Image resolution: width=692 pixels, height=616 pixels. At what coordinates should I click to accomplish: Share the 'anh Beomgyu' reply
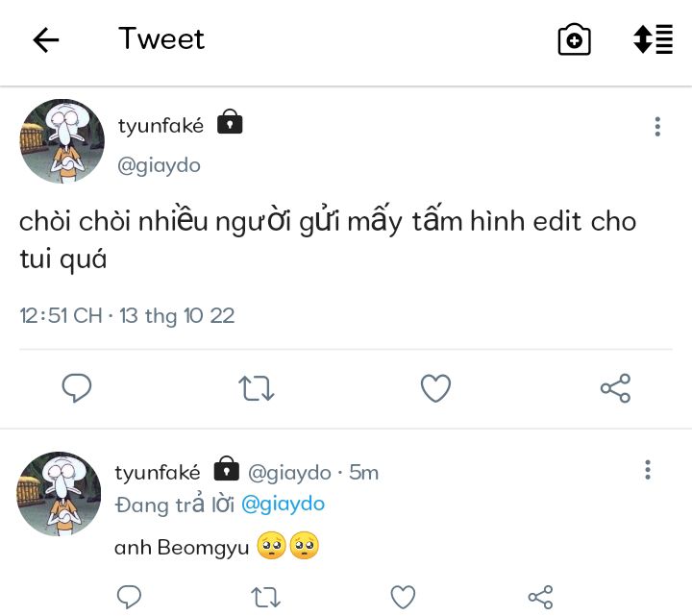[541, 598]
